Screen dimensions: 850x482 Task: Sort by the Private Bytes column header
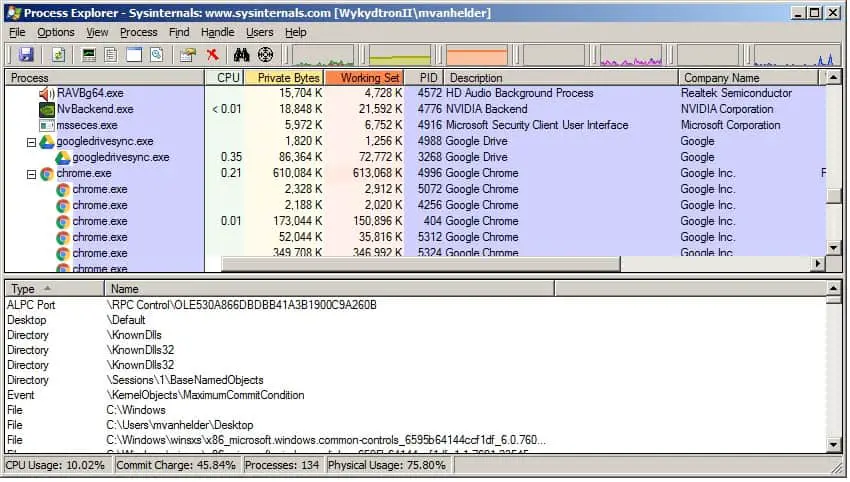[x=284, y=78]
